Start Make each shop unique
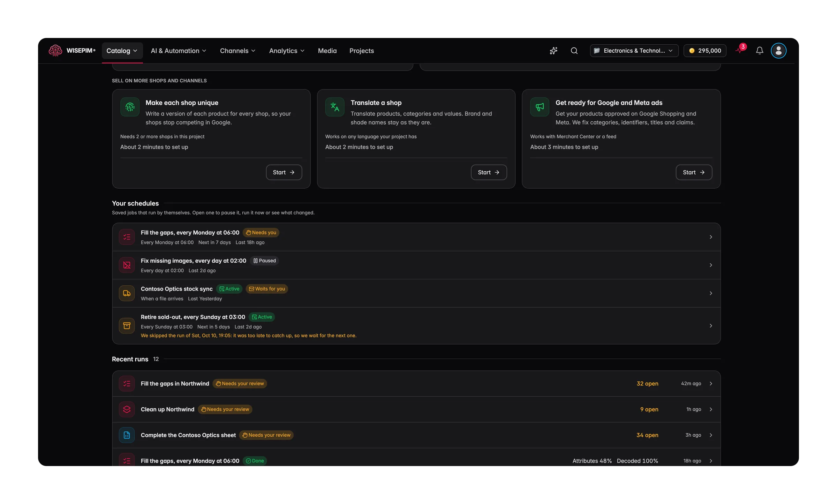 tap(284, 172)
